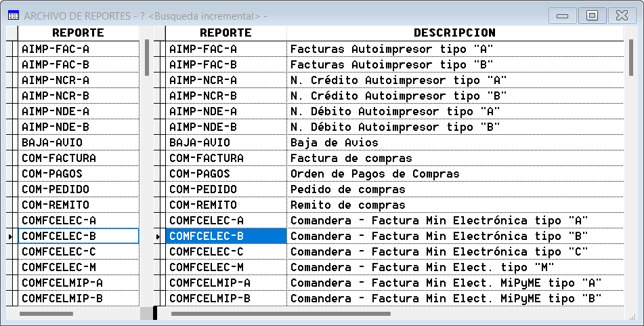Click AIMP-FAC-A in the right pane
644x326 pixels.
[x=226, y=49]
